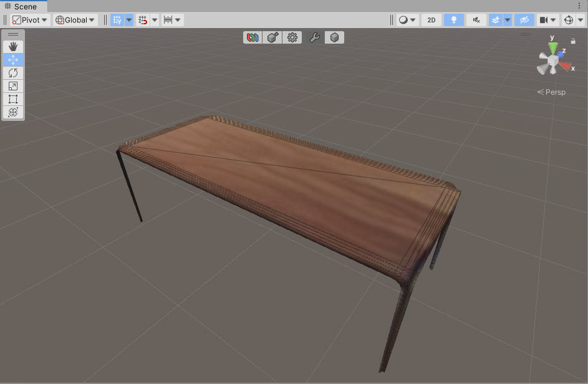
Task: Open scene camera settings dropdown
Action: pos(548,20)
